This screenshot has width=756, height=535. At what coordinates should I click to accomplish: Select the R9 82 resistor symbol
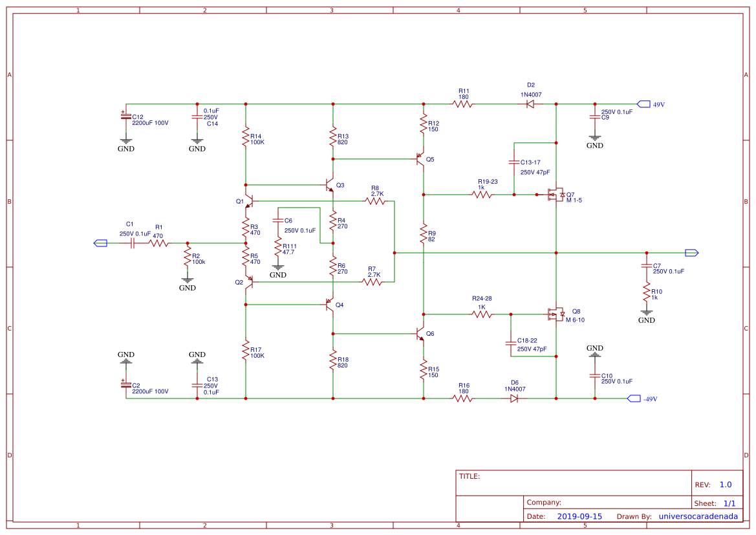point(424,234)
